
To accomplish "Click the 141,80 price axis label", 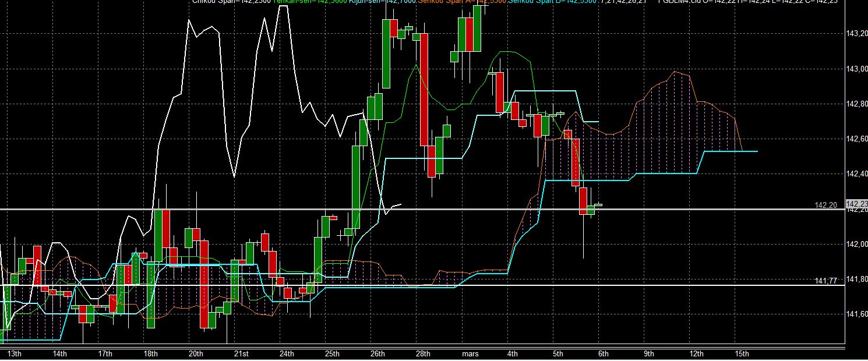I will [x=856, y=279].
